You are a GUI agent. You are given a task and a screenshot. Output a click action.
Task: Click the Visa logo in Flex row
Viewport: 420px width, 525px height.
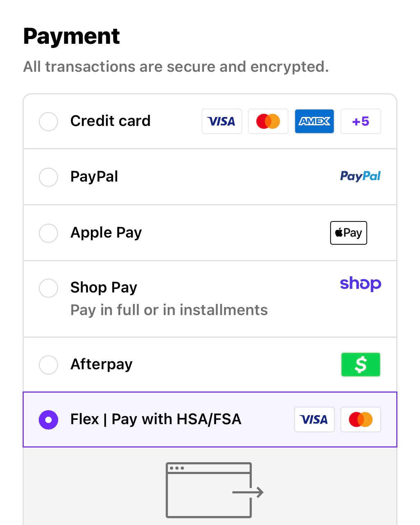pyautogui.click(x=314, y=419)
